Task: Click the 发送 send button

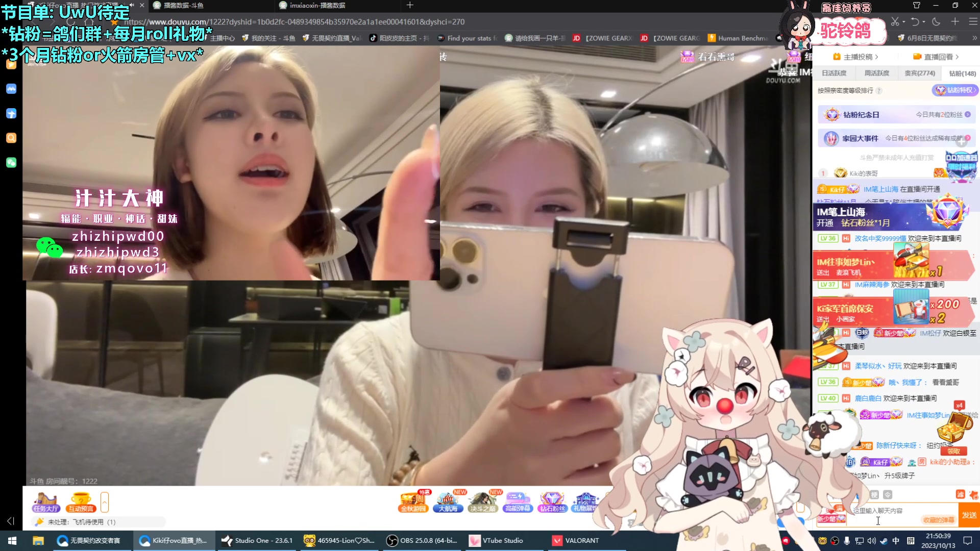Action: pyautogui.click(x=969, y=515)
